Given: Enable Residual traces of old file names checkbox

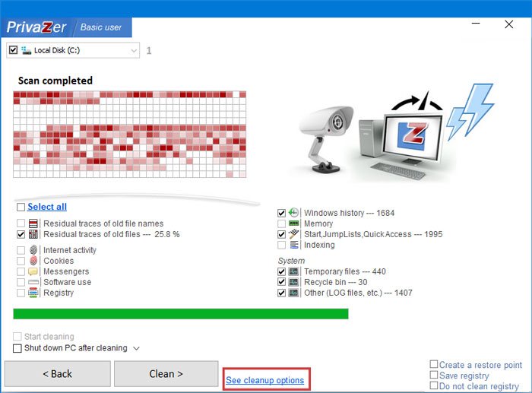Looking at the screenshot, I should (21, 223).
